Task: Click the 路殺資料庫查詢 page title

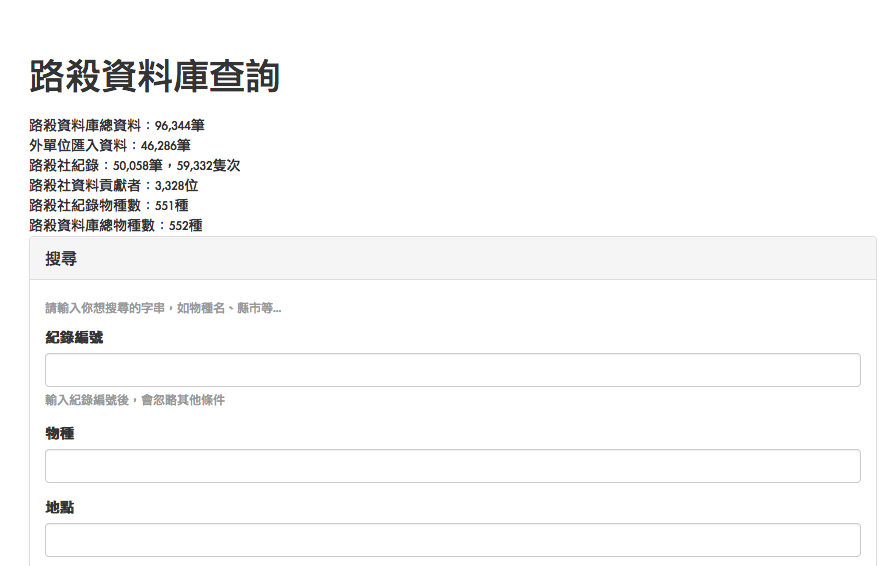Action: coord(154,77)
